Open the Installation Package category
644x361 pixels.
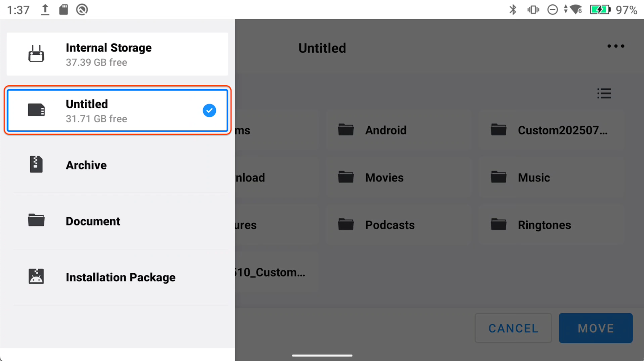[121, 277]
